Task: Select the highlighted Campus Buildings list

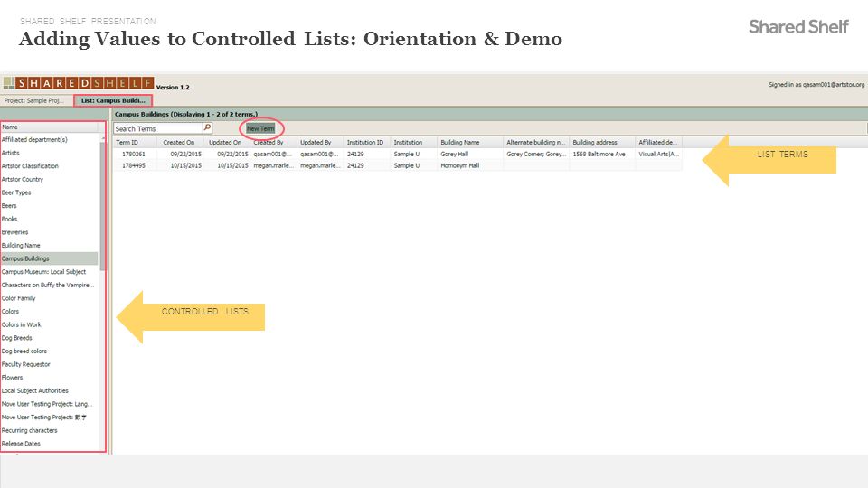Action: click(49, 258)
